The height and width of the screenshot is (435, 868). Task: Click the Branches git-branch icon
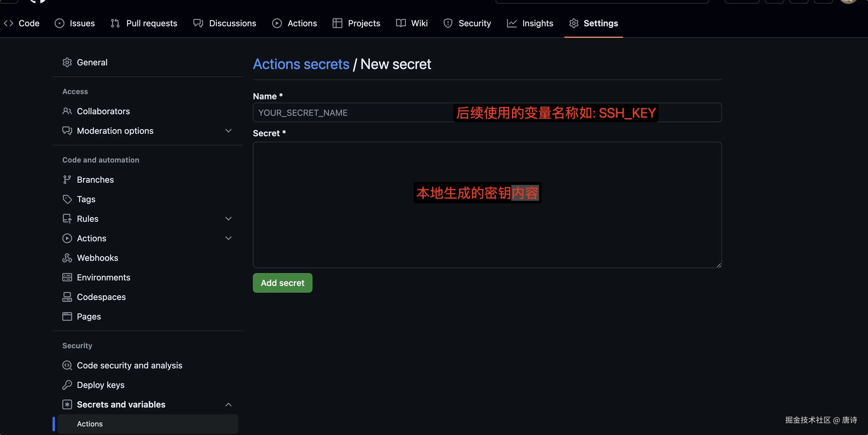(x=67, y=180)
